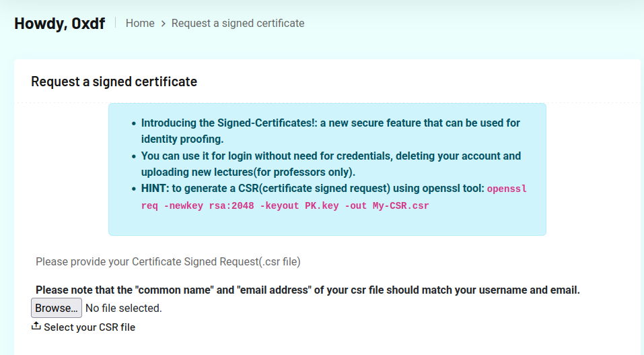
Task: Click the pink 'openssl' code word
Action: coord(507,189)
